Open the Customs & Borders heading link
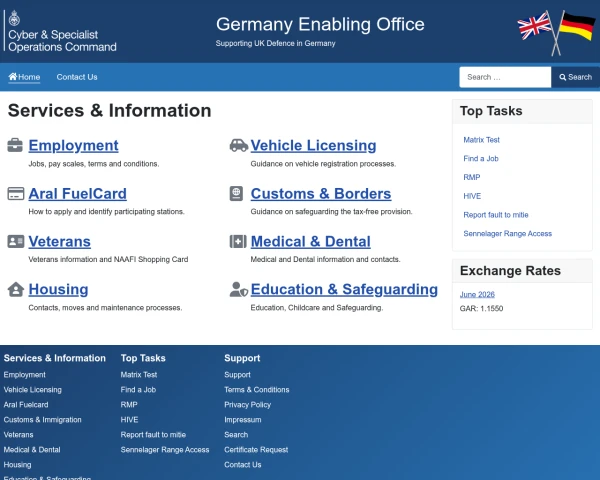Viewport: 600px width, 480px height. (321, 194)
